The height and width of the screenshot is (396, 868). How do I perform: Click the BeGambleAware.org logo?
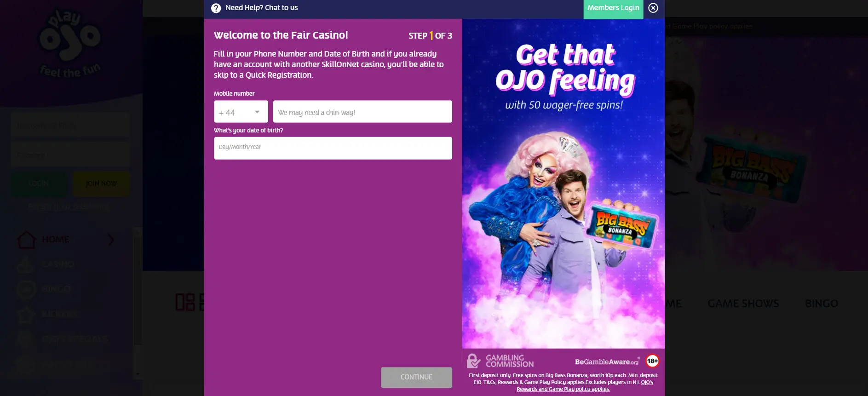point(607,362)
